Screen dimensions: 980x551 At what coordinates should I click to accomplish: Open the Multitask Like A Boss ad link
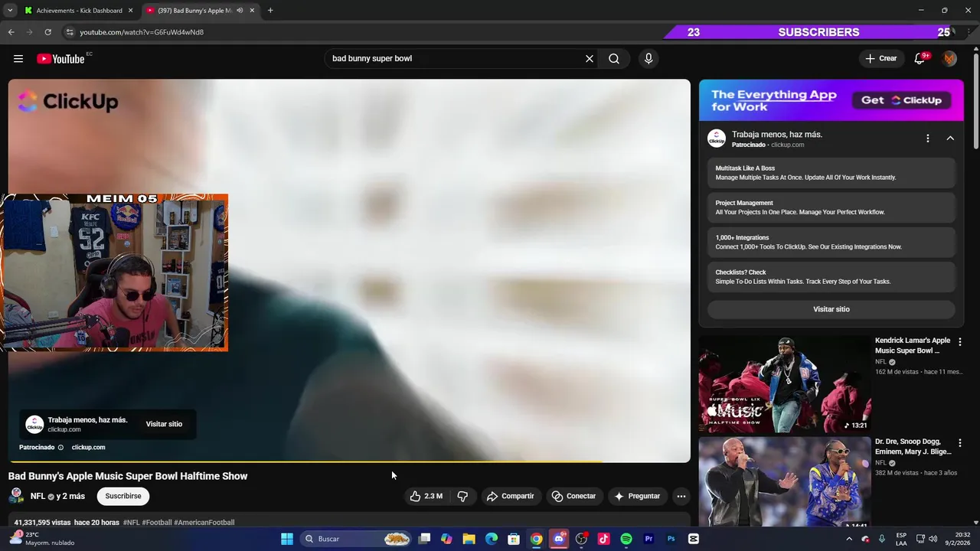coord(831,173)
